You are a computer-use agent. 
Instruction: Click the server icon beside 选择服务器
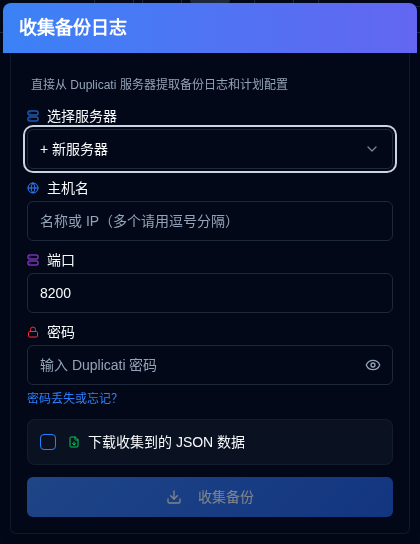(33, 116)
